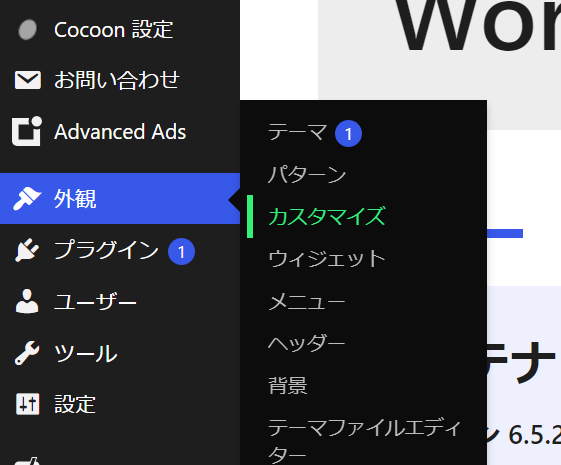
Task: Click the wrench icon beside ツール
Action: pos(27,353)
